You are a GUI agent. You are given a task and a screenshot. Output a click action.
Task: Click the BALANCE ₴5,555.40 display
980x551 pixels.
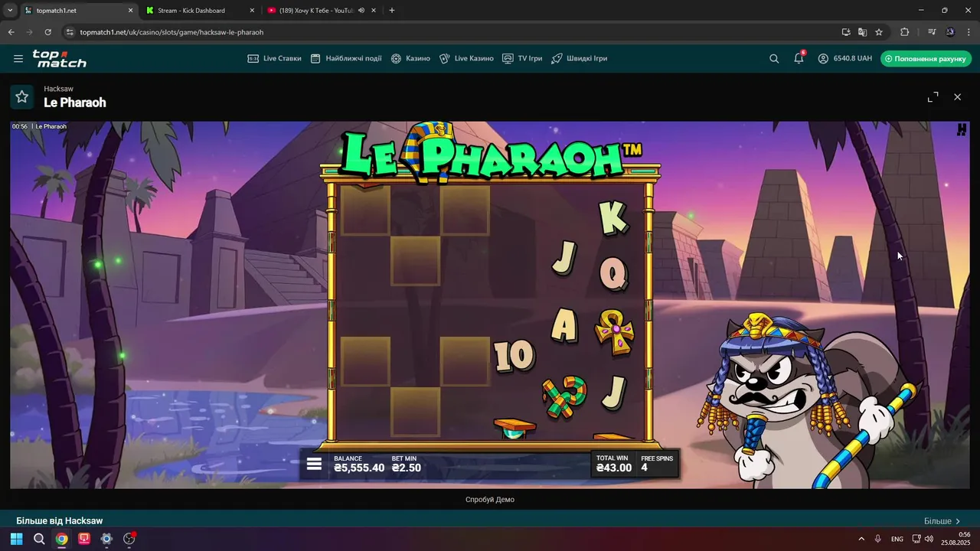pyautogui.click(x=359, y=464)
